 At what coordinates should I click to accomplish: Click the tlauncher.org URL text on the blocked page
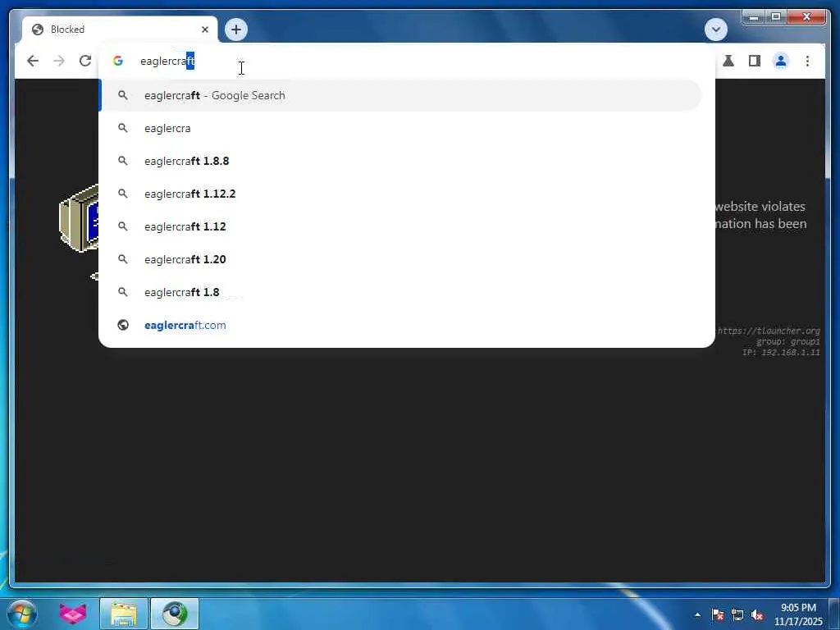(769, 331)
